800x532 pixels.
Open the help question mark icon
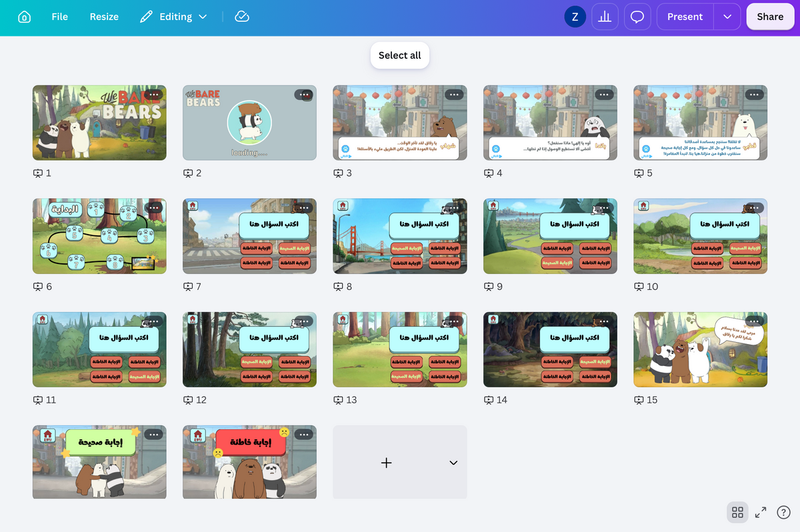pos(783,513)
